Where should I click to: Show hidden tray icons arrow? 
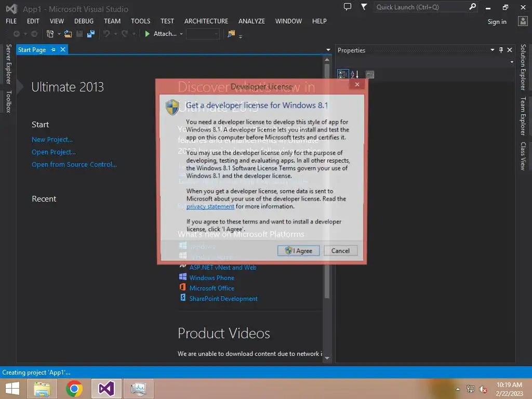(458, 389)
